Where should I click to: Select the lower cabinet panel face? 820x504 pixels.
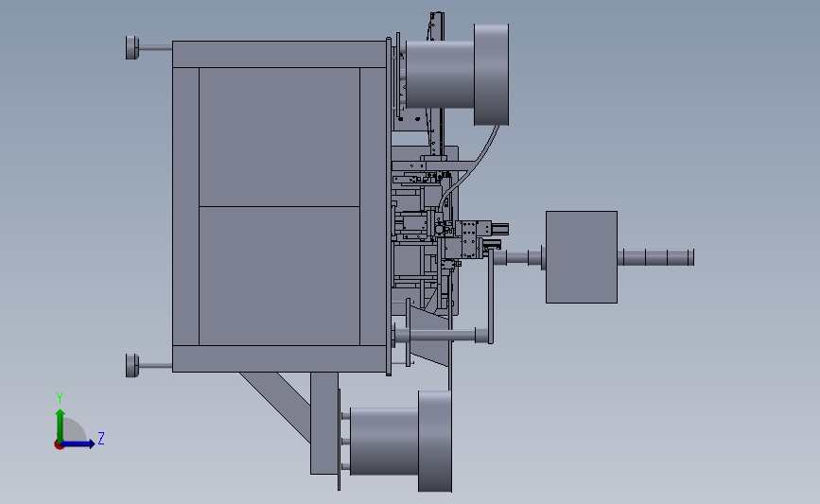click(x=279, y=276)
